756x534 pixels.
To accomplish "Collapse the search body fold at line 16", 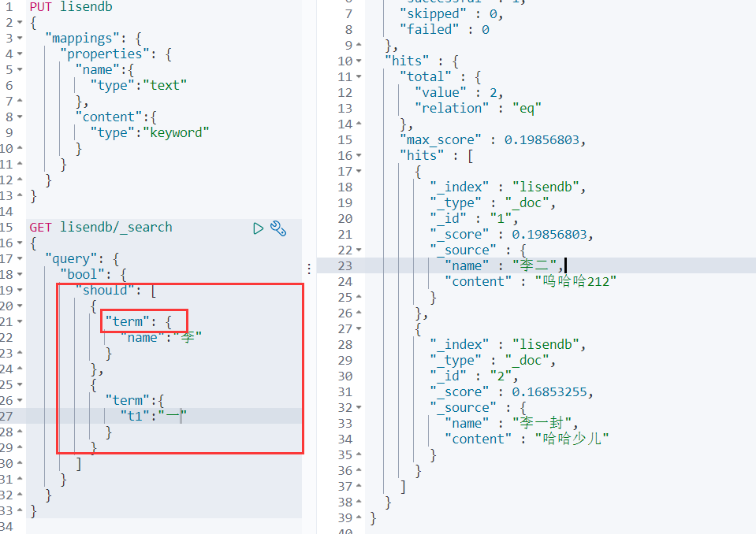I will point(20,243).
